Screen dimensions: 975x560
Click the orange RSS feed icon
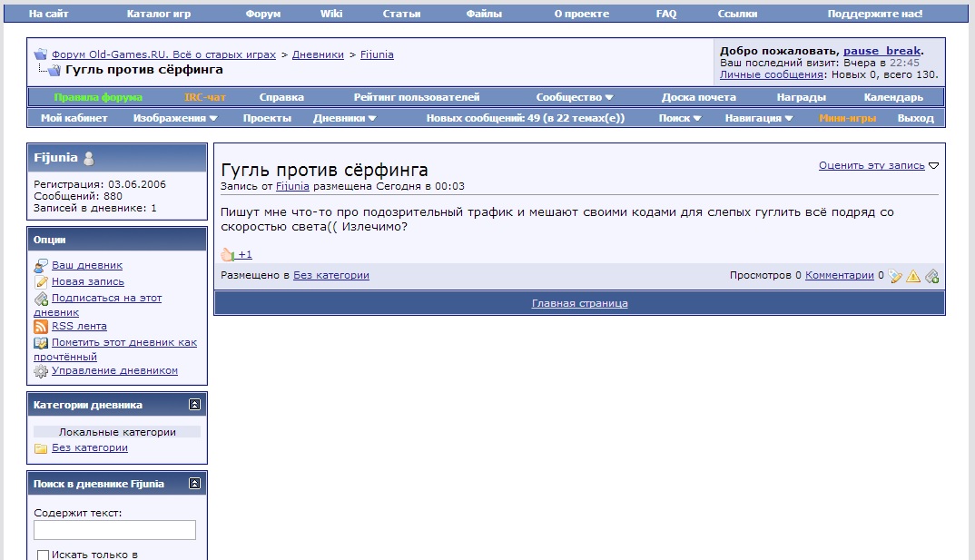point(41,326)
